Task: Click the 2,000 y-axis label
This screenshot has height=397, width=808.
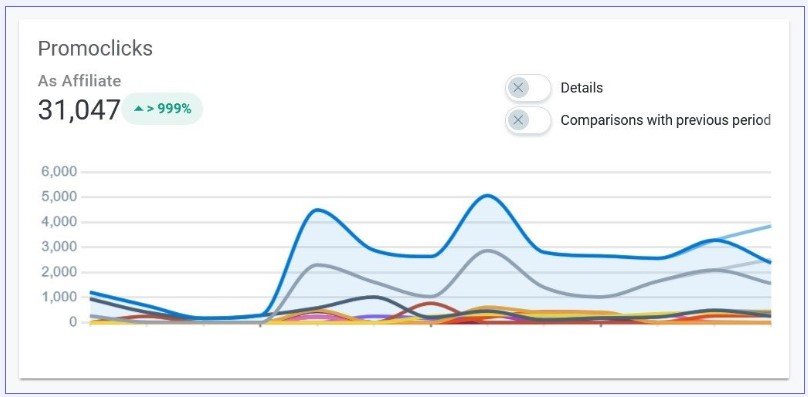Action: click(x=59, y=272)
